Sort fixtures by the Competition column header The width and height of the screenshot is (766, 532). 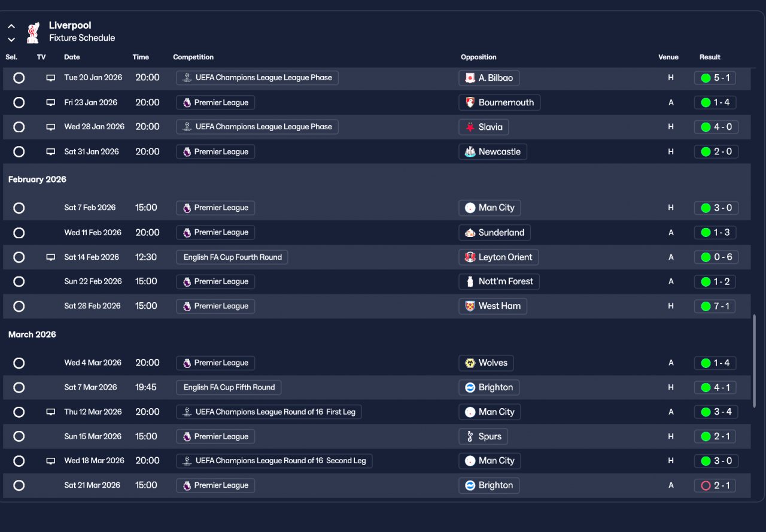pos(193,57)
